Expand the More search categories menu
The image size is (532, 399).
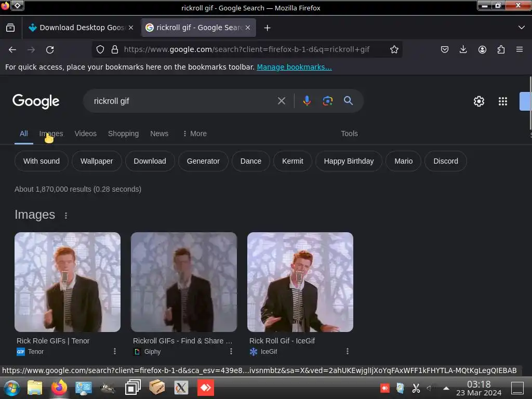pos(195,134)
